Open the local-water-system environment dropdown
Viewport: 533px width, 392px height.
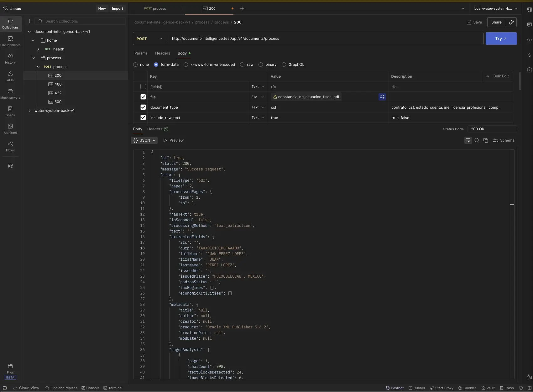point(495,8)
